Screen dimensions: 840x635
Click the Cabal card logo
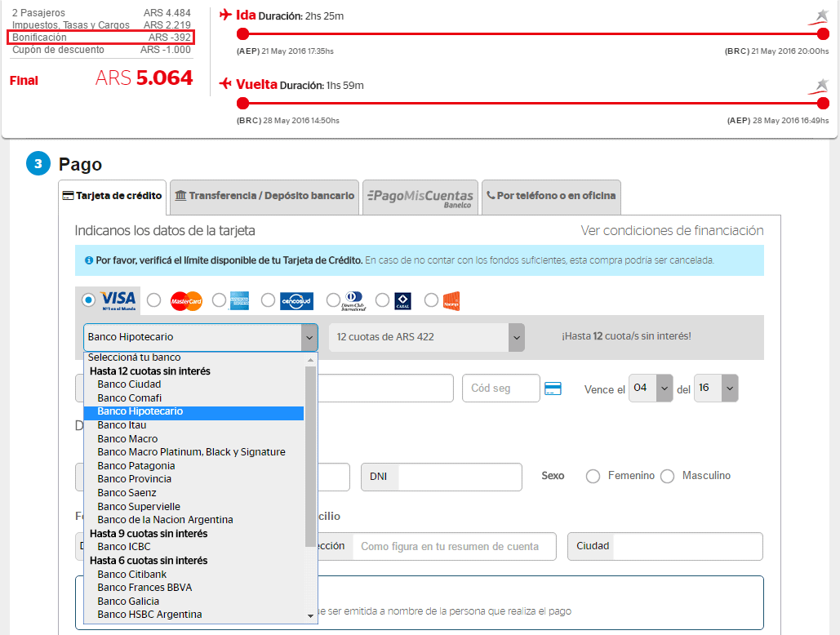(x=402, y=301)
